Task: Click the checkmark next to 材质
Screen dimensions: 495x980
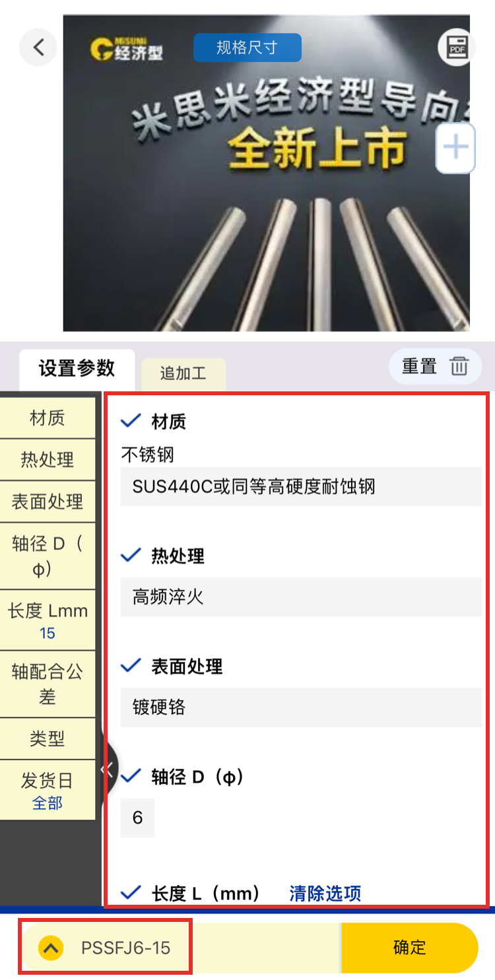Action: coord(131,420)
